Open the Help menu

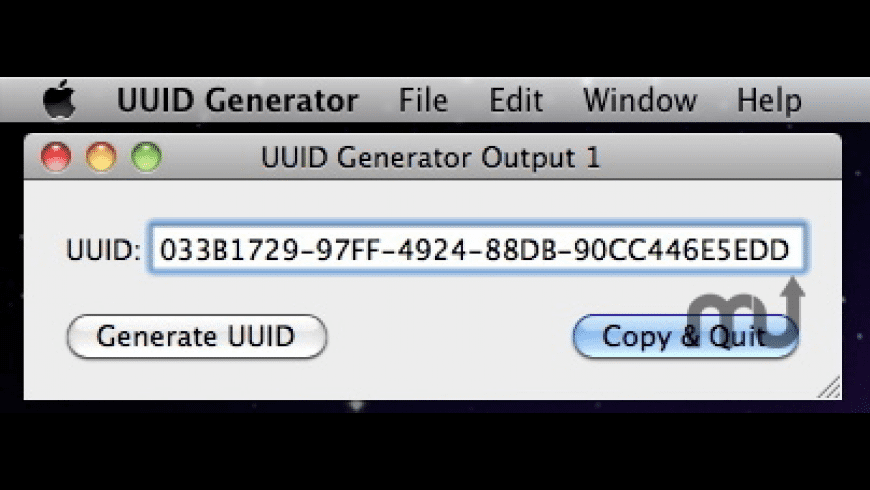click(x=768, y=101)
